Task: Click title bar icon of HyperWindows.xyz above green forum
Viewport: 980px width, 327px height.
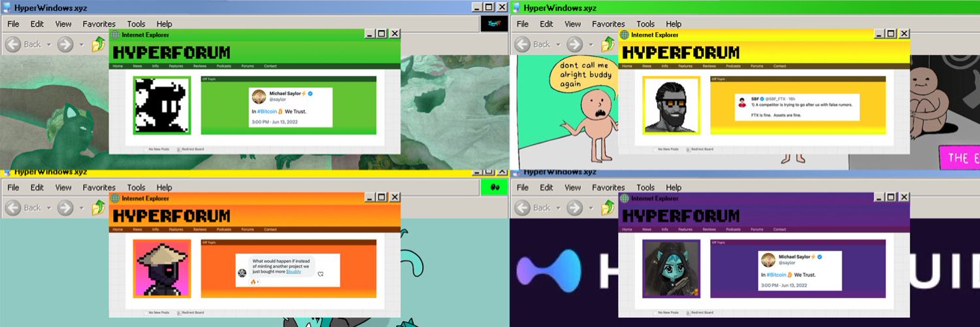Action: click(6, 7)
